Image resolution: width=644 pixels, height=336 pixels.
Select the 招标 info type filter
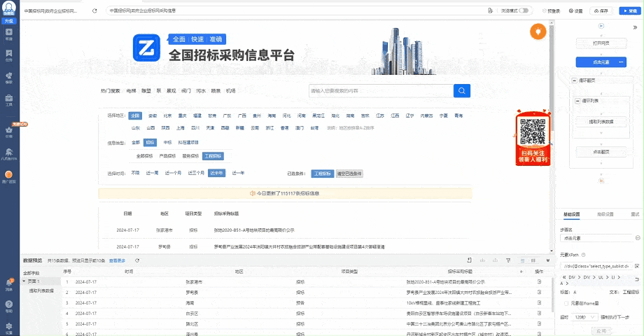pos(150,143)
